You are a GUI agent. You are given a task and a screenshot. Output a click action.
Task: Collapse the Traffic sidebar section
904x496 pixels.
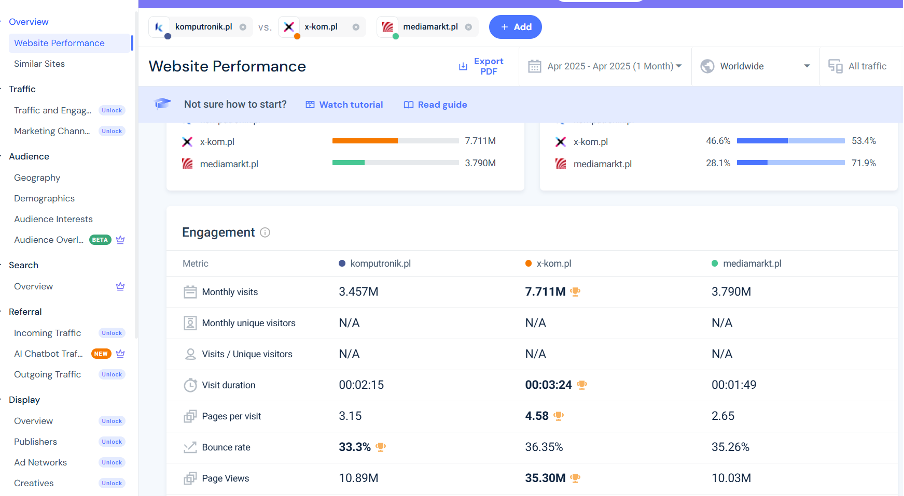22,89
